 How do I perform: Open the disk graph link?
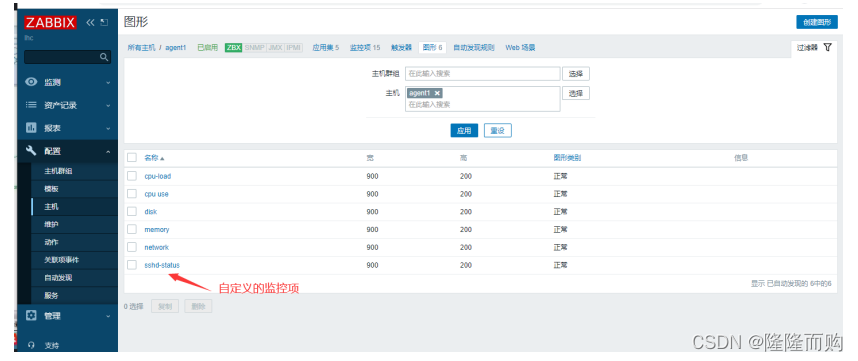coord(150,212)
